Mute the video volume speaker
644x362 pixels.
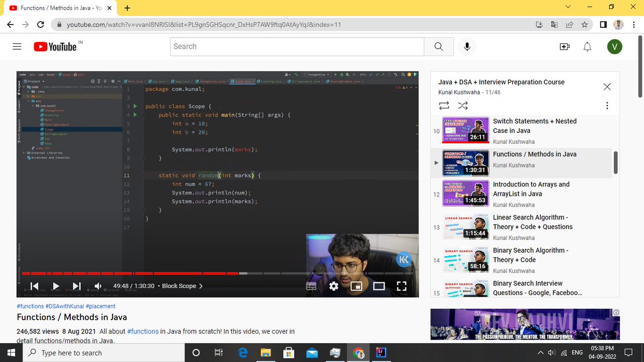(x=98, y=286)
